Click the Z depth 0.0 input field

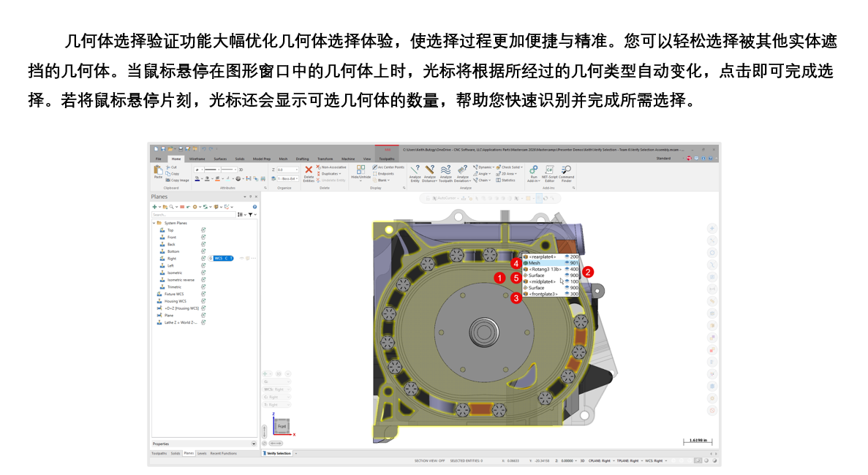(288, 170)
